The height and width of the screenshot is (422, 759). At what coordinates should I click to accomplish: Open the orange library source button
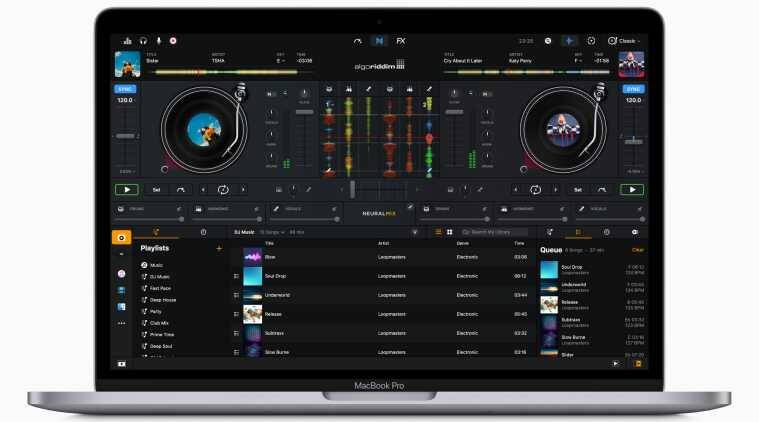[121, 238]
